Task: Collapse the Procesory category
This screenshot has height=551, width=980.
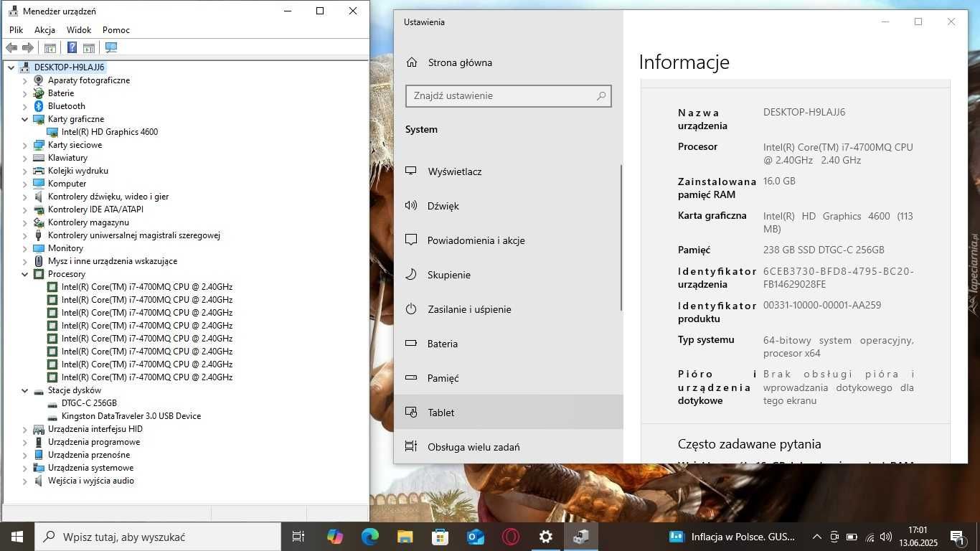Action: (x=24, y=274)
